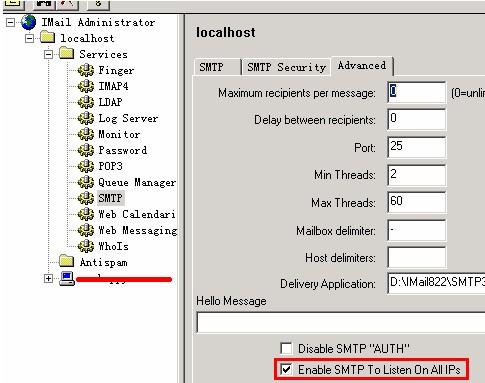The height and width of the screenshot is (383, 485).
Task: Select Queue Manager in the tree
Action: tap(137, 182)
